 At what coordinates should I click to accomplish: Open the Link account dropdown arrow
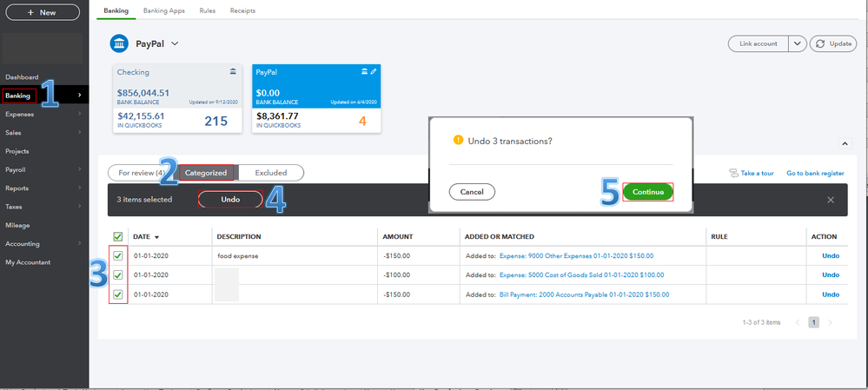797,43
